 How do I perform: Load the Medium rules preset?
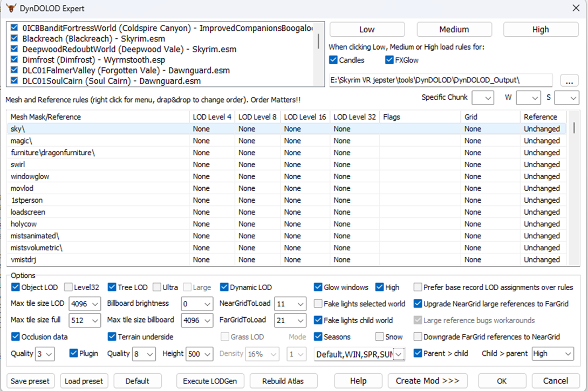pyautogui.click(x=454, y=30)
